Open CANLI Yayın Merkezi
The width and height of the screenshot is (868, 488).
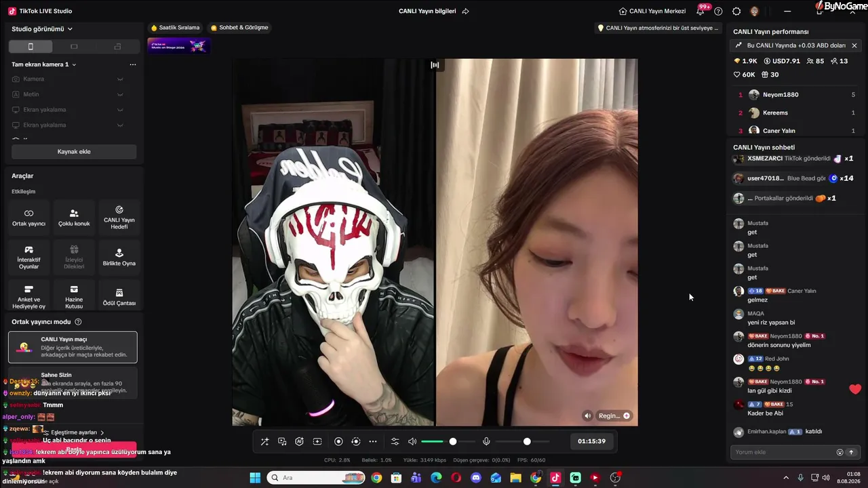[652, 11]
